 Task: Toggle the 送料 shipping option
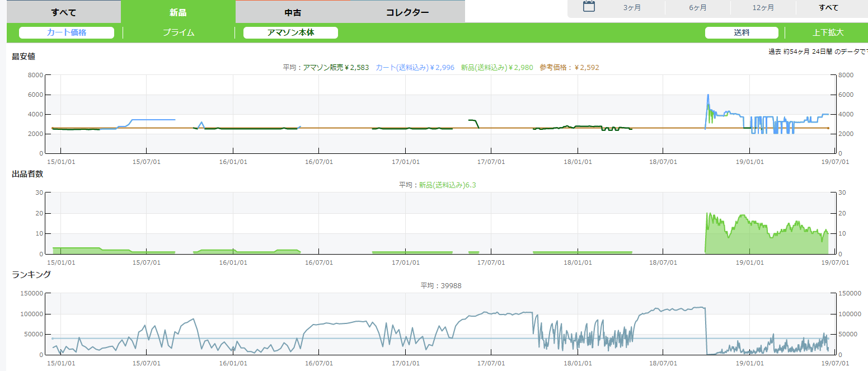[x=742, y=32]
